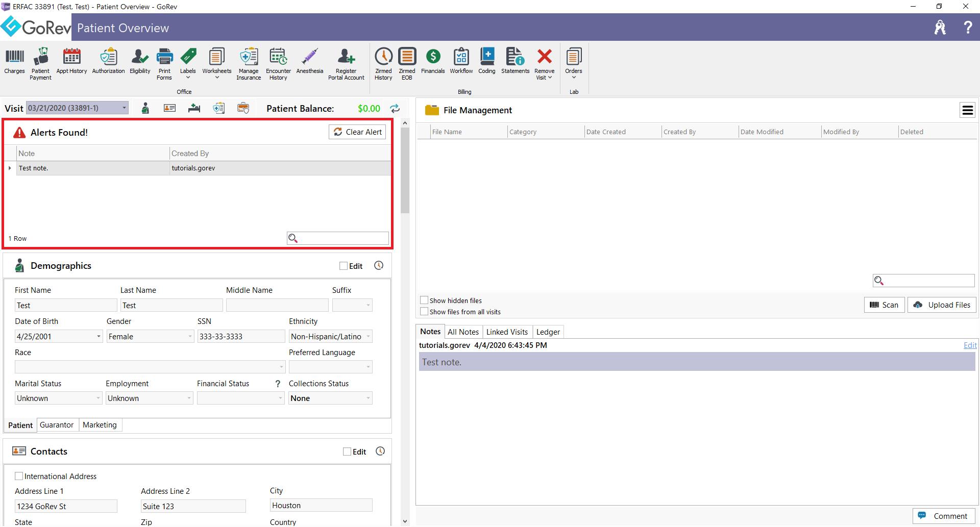Click the Comment button
This screenshot has width=980, height=527.
[x=944, y=516]
